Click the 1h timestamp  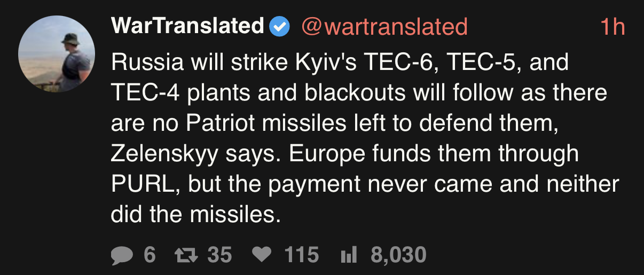click(612, 27)
